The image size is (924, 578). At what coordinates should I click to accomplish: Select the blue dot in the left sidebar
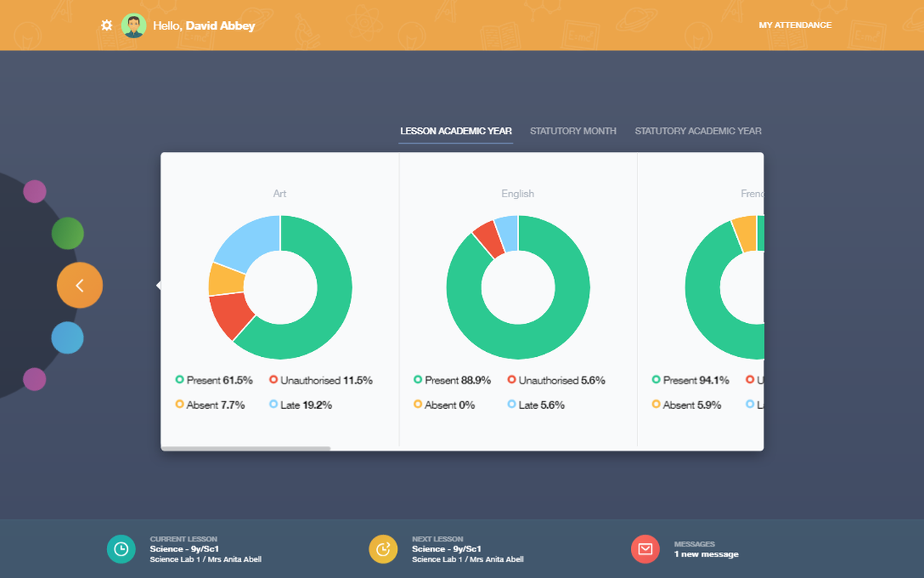[x=68, y=337]
